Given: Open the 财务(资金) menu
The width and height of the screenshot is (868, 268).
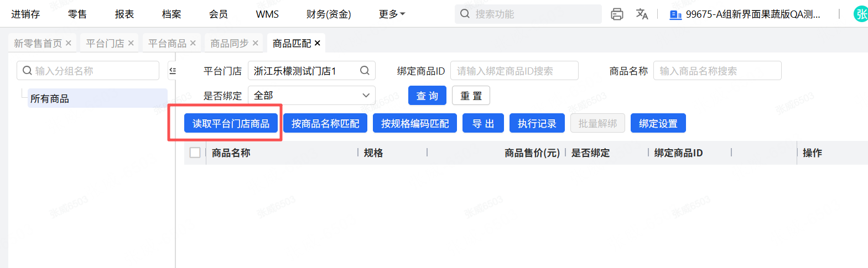Looking at the screenshot, I should 329,14.
